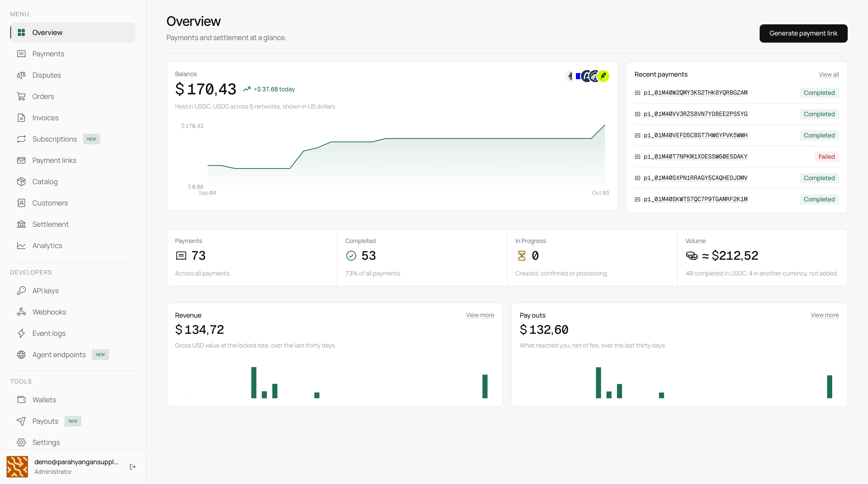
Task: Click the green network icon in balance card
Action: (x=604, y=76)
